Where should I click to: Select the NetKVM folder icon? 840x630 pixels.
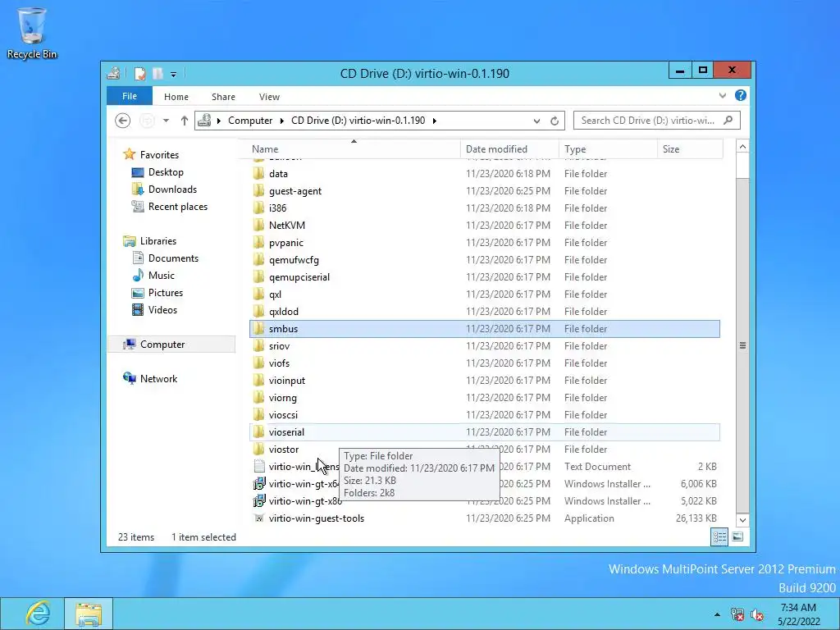[258, 225]
